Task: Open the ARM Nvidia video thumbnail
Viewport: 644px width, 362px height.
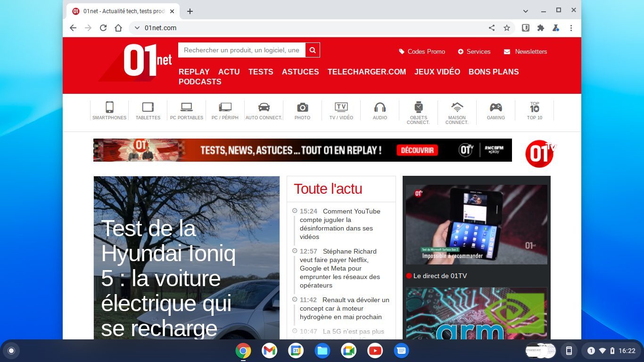Action: click(x=477, y=313)
